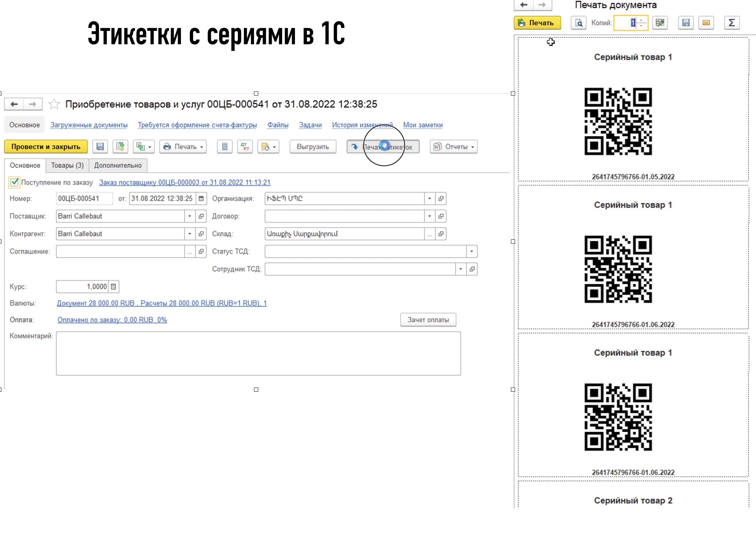Screen dimensions: 756x537
Task: Click the Зачет оплаты button
Action: pos(428,320)
